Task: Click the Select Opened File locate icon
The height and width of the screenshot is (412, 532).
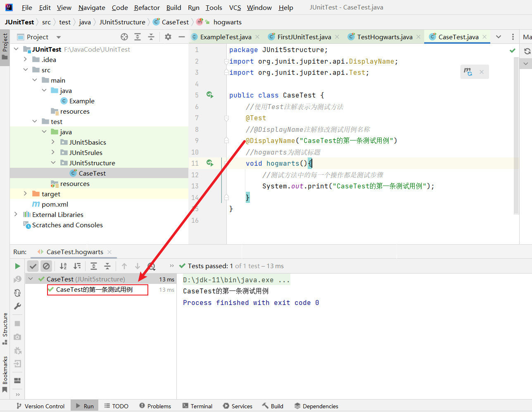Action: click(124, 37)
